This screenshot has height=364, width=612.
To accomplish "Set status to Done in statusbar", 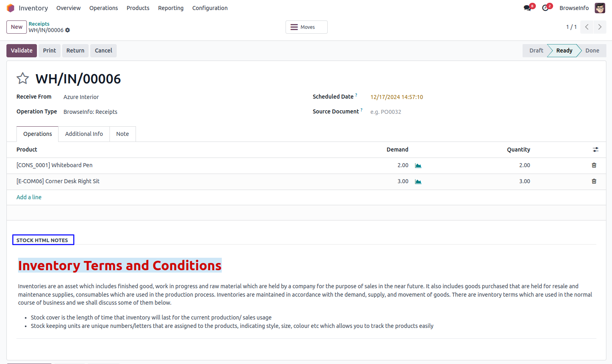I will pos(592,51).
